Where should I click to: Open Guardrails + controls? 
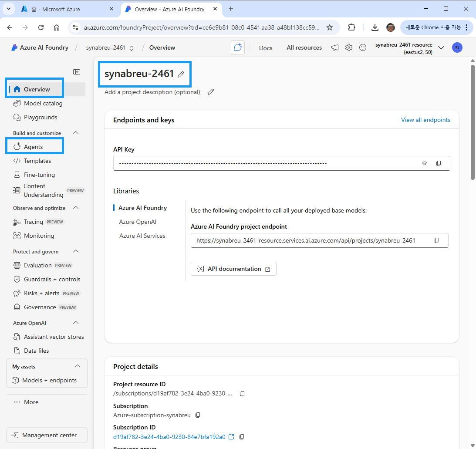pos(47,279)
